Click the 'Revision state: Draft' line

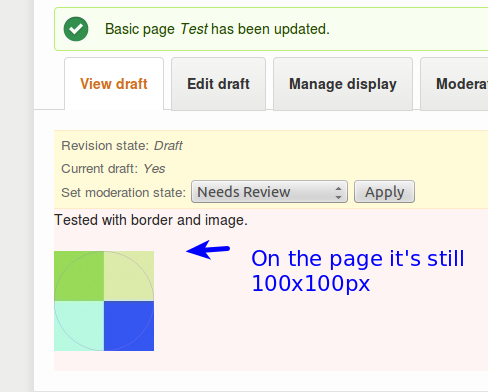tap(122, 146)
